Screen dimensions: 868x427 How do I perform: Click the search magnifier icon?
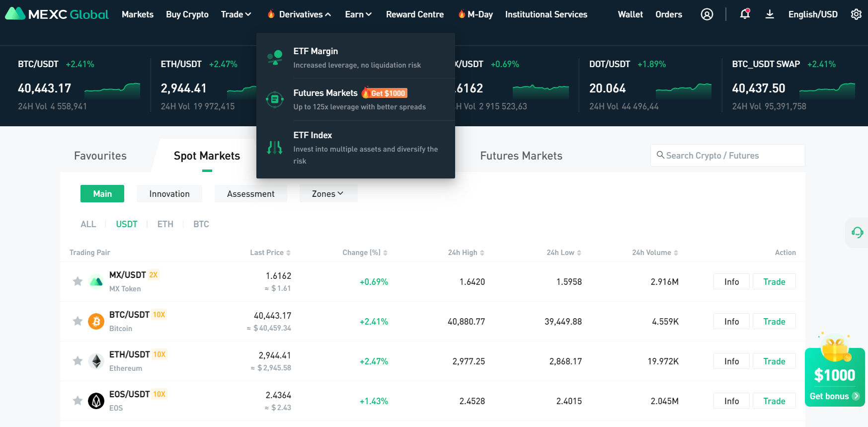click(660, 155)
